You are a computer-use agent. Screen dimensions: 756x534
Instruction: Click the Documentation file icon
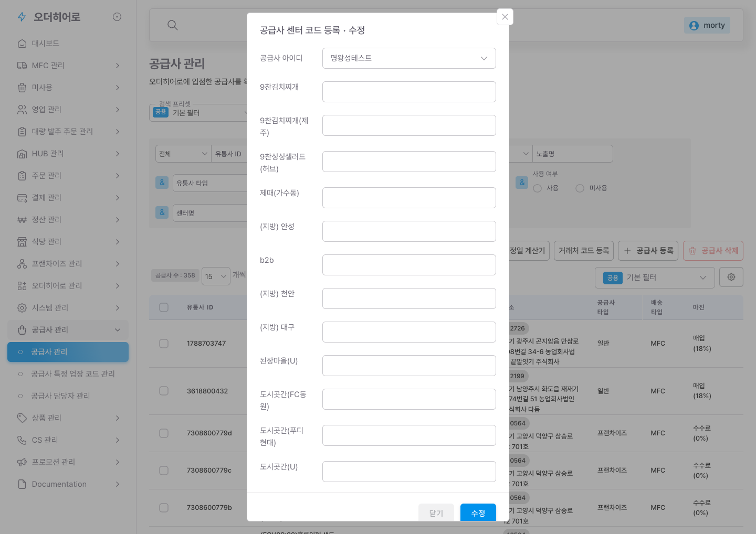22,484
